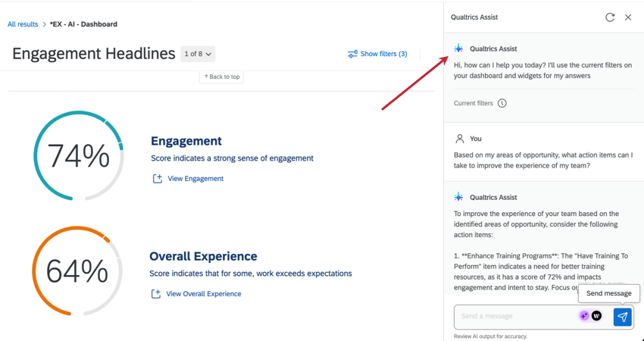
Task: Type in the Send a message field
Action: coord(515,316)
